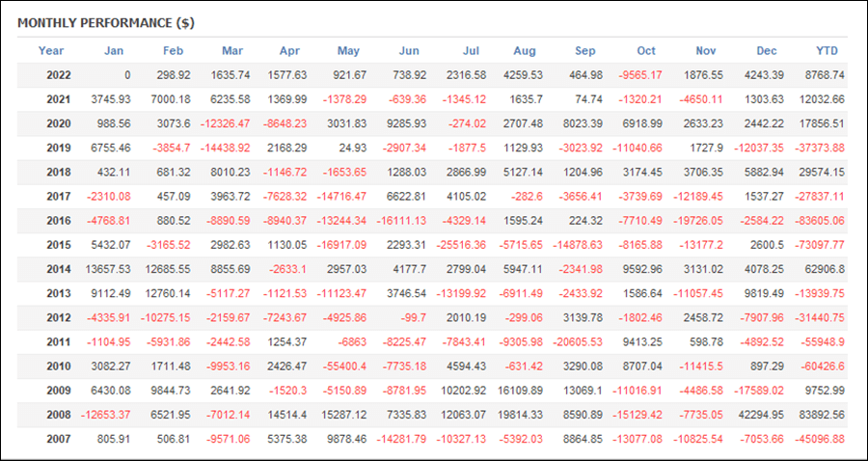Select the 2019 row label

click(x=59, y=148)
